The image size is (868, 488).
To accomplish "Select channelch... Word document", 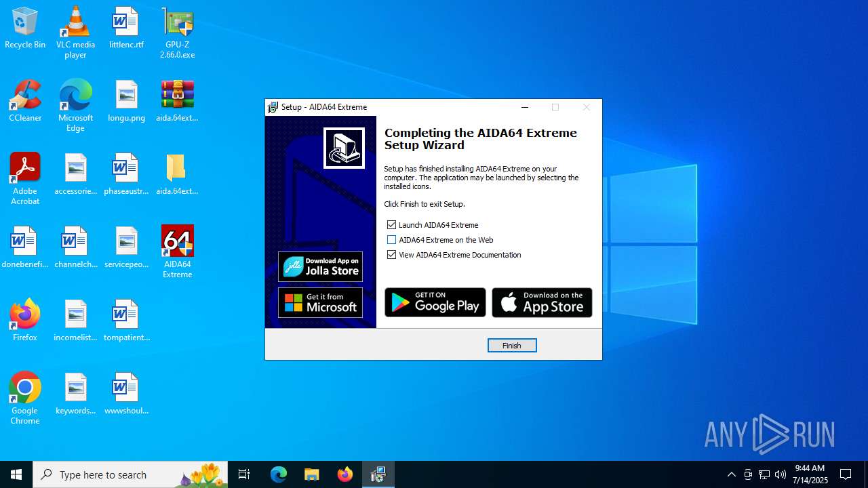I will [x=75, y=247].
